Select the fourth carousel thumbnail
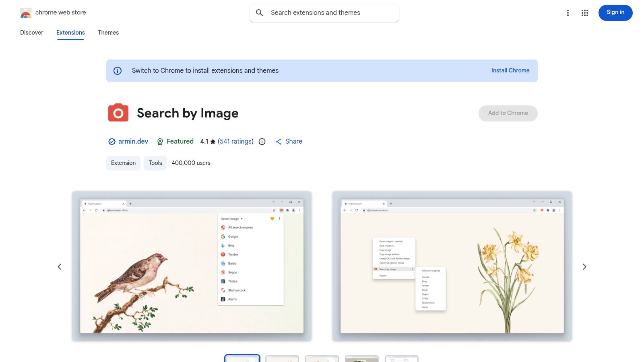The width and height of the screenshot is (644, 362). 362,359
